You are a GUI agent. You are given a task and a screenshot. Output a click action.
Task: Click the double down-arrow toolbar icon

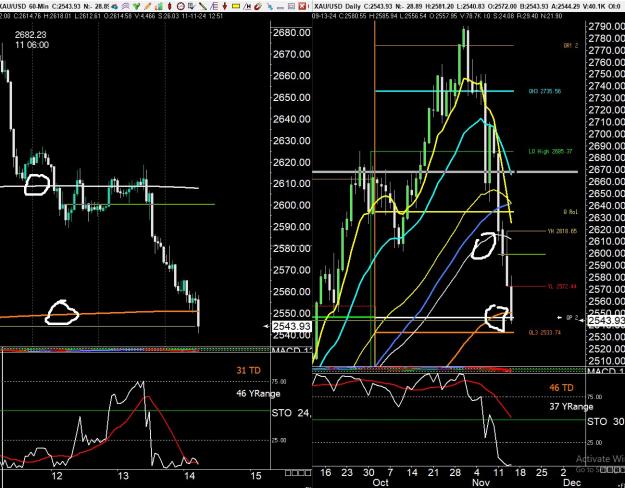click(191, 6)
